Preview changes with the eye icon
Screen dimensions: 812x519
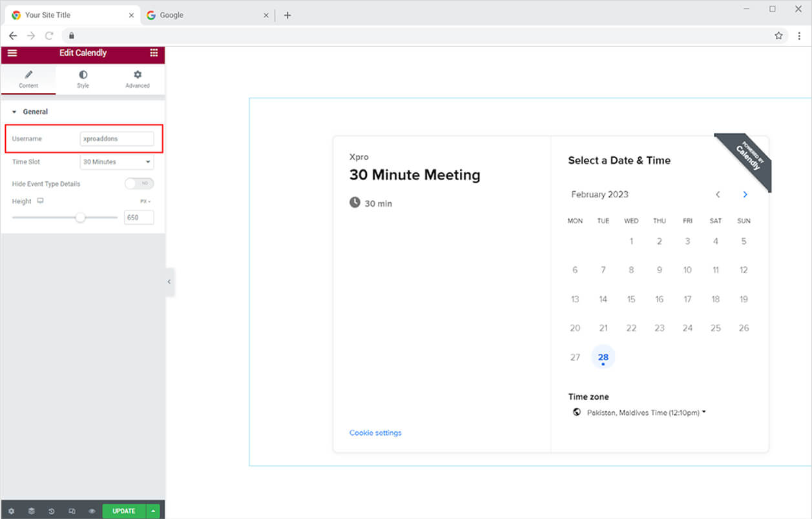92,511
